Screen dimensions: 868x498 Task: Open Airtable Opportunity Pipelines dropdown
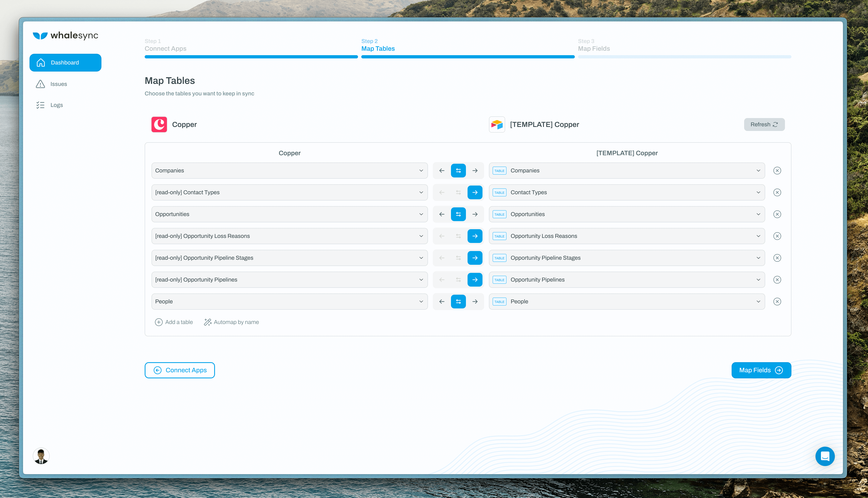tap(627, 280)
